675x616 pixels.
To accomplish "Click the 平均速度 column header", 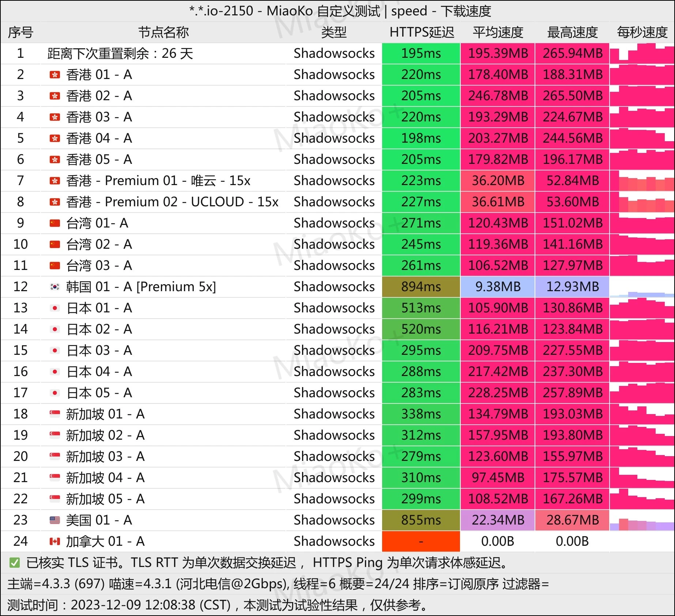I will tap(498, 33).
